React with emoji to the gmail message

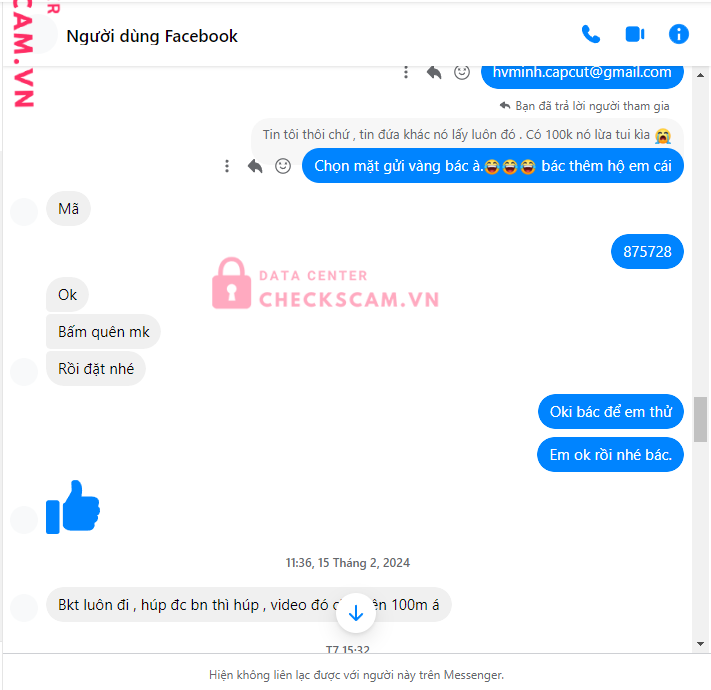click(462, 72)
